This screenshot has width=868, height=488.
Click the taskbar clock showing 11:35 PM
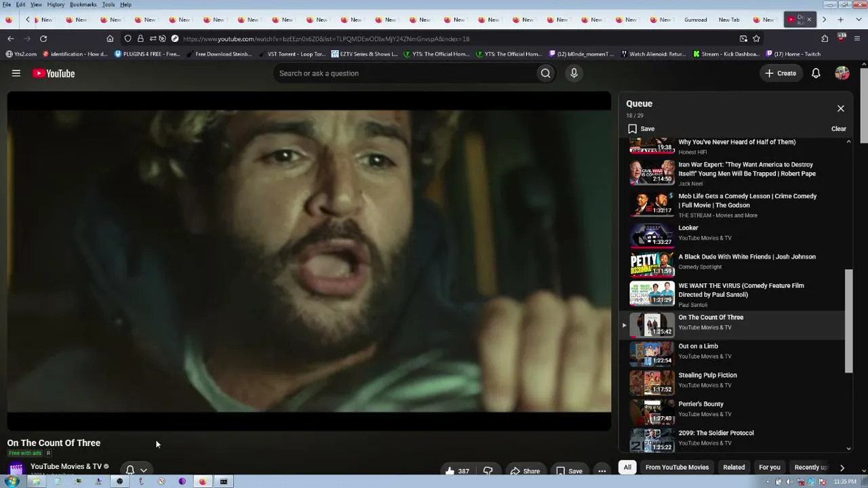(845, 482)
